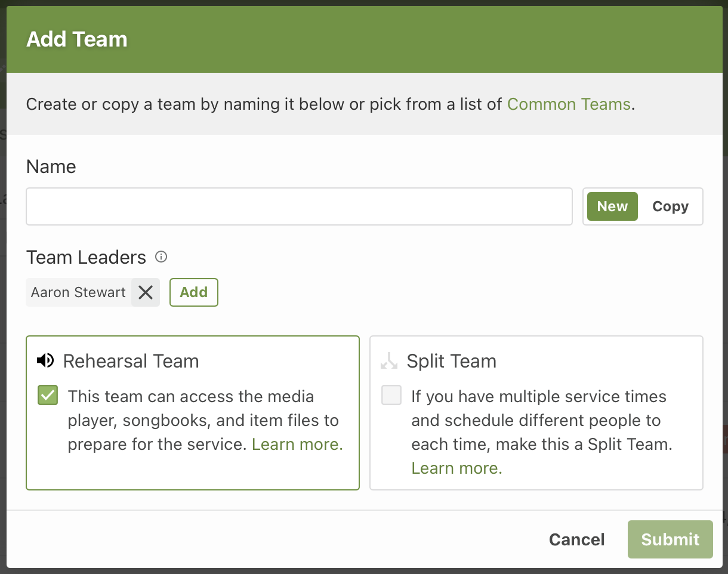The height and width of the screenshot is (574, 728).
Task: Enable the Split Team checkbox
Action: point(391,396)
